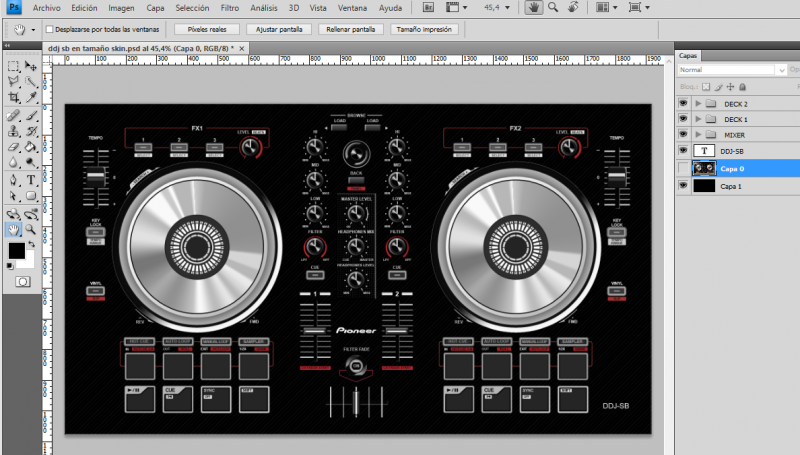Expand the MIXER group

tap(698, 135)
